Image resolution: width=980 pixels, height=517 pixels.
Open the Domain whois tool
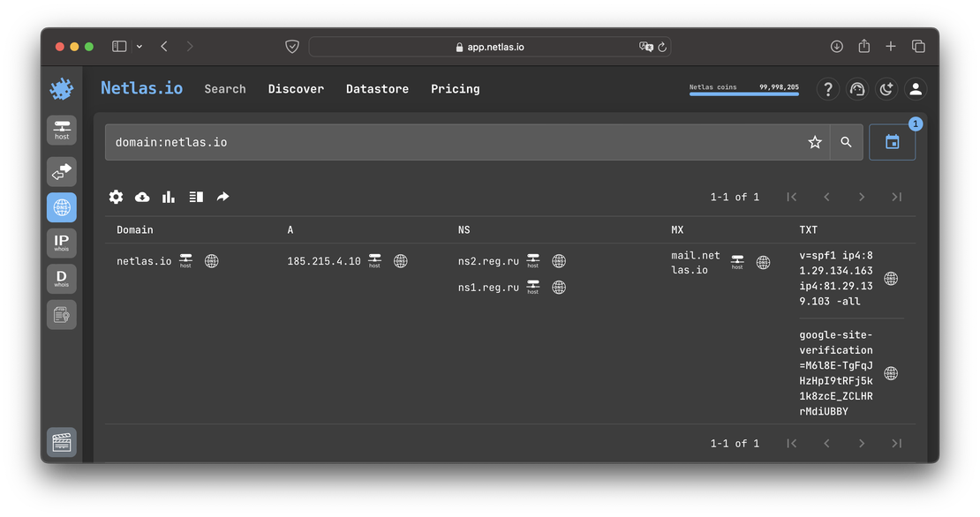[x=61, y=278]
